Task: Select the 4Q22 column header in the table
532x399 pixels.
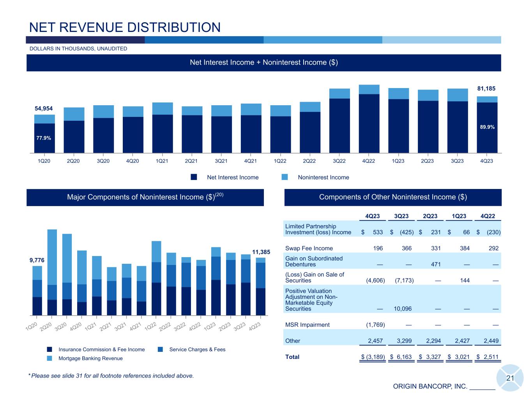Action: tap(488, 216)
